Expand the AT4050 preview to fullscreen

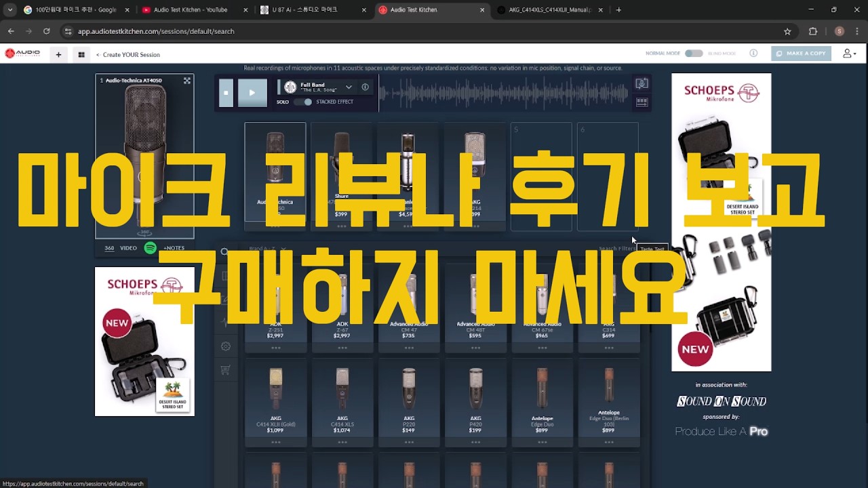coord(187,81)
